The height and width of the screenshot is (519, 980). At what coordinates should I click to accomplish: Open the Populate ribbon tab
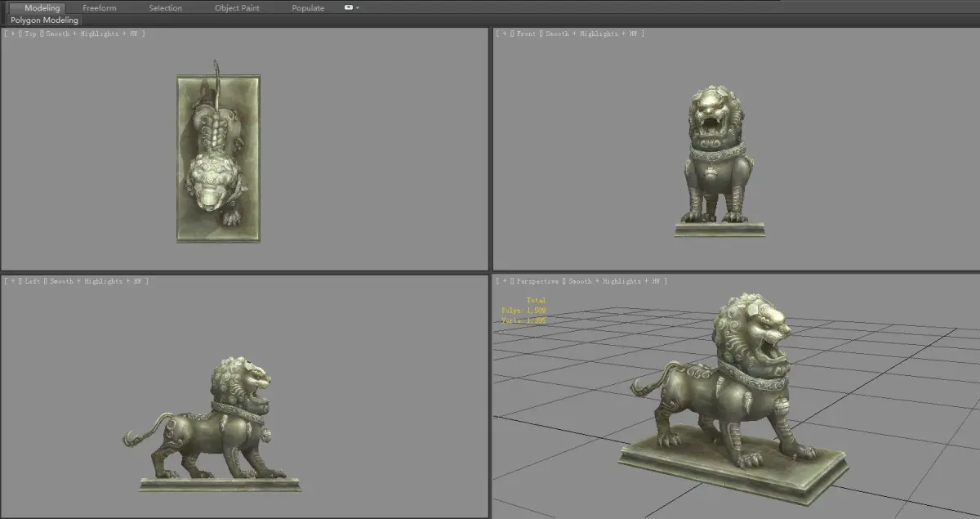pos(308,8)
